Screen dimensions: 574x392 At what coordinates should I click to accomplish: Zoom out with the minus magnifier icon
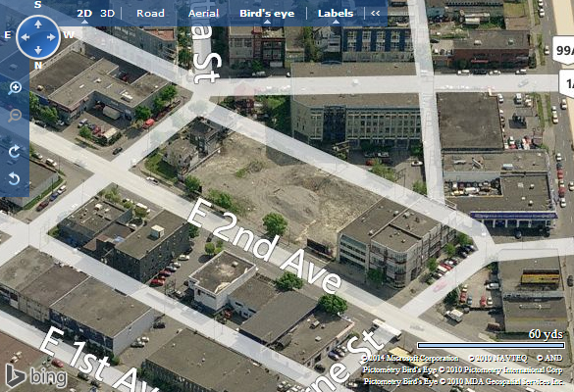[15, 116]
